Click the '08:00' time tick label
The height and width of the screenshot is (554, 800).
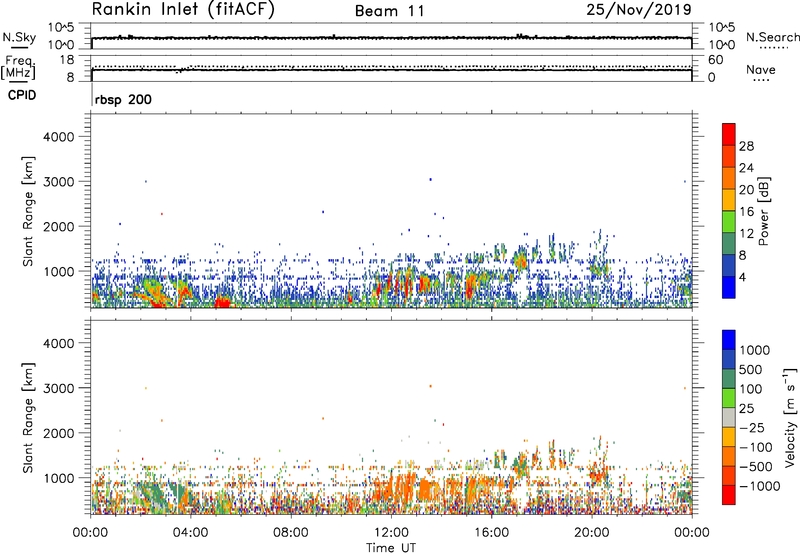[291, 533]
